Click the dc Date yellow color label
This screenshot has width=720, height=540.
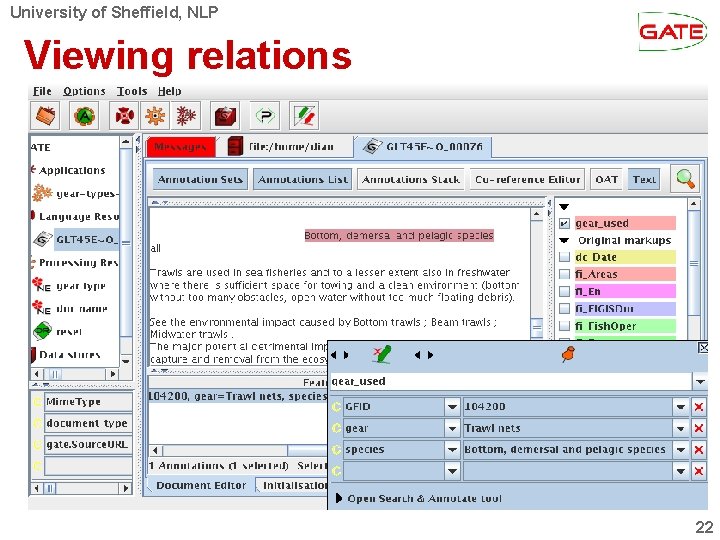(625, 257)
